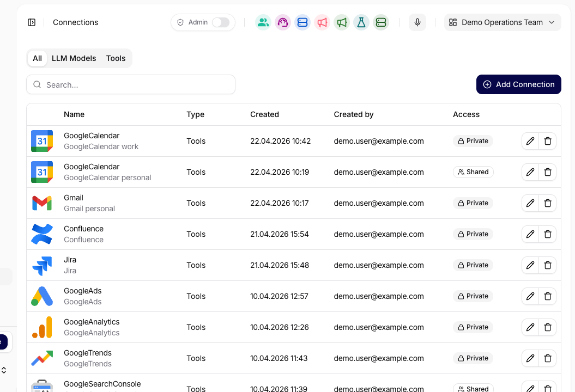Screen dimensions: 575x392
Task: Edit the GoogleAds connection
Action: (x=530, y=296)
